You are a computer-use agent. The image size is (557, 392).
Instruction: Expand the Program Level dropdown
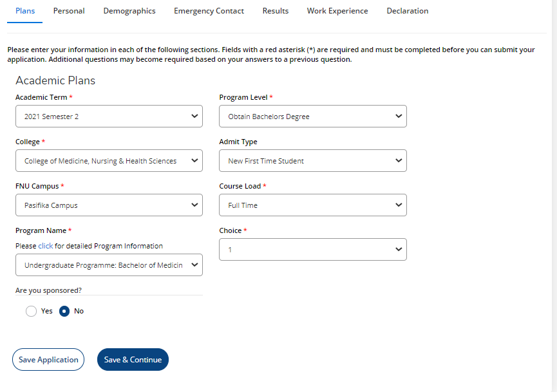click(313, 117)
